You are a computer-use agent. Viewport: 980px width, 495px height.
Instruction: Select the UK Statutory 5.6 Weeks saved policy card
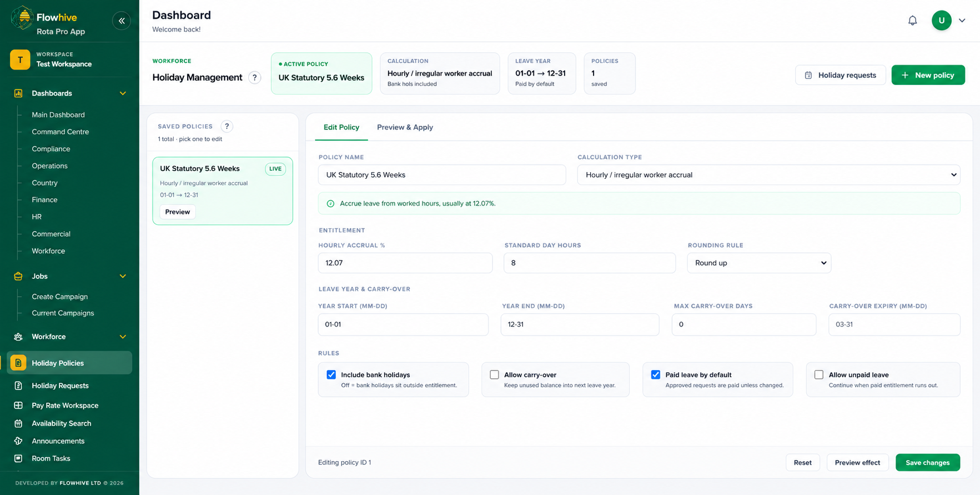223,191
